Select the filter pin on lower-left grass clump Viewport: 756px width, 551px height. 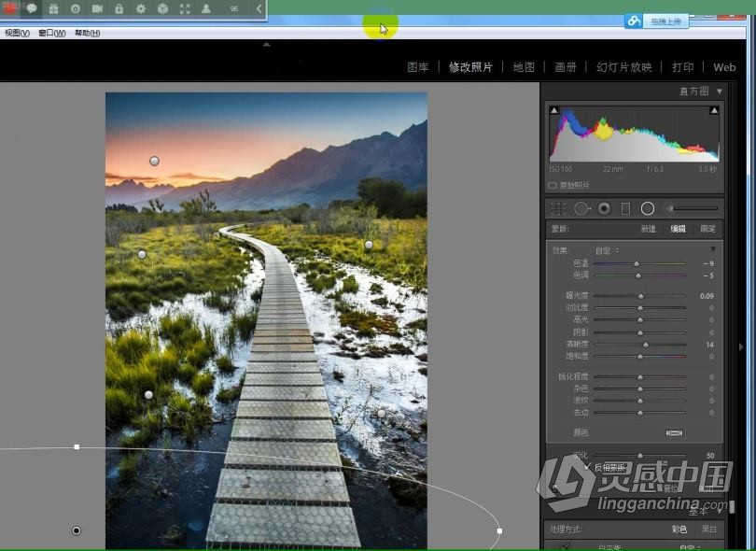click(x=148, y=395)
